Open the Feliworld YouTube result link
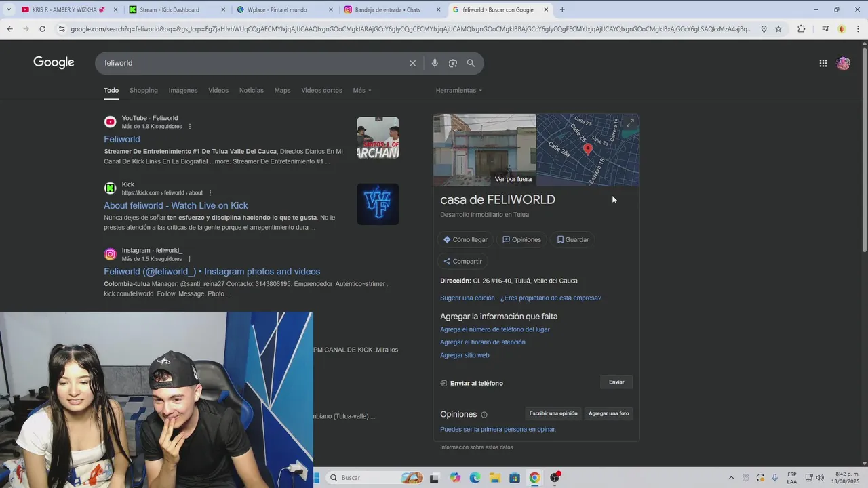868x488 pixels. tap(122, 139)
